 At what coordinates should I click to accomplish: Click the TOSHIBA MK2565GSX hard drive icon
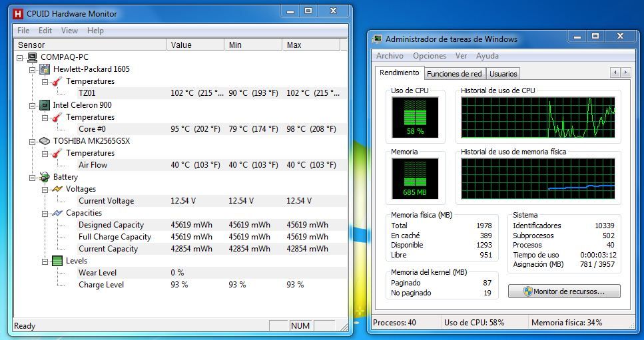tap(45, 141)
